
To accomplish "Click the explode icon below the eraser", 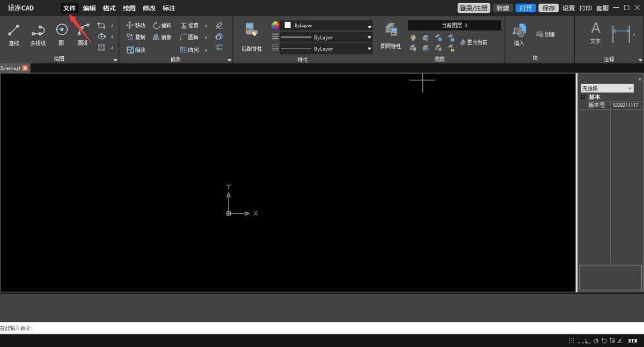I will coord(219,36).
